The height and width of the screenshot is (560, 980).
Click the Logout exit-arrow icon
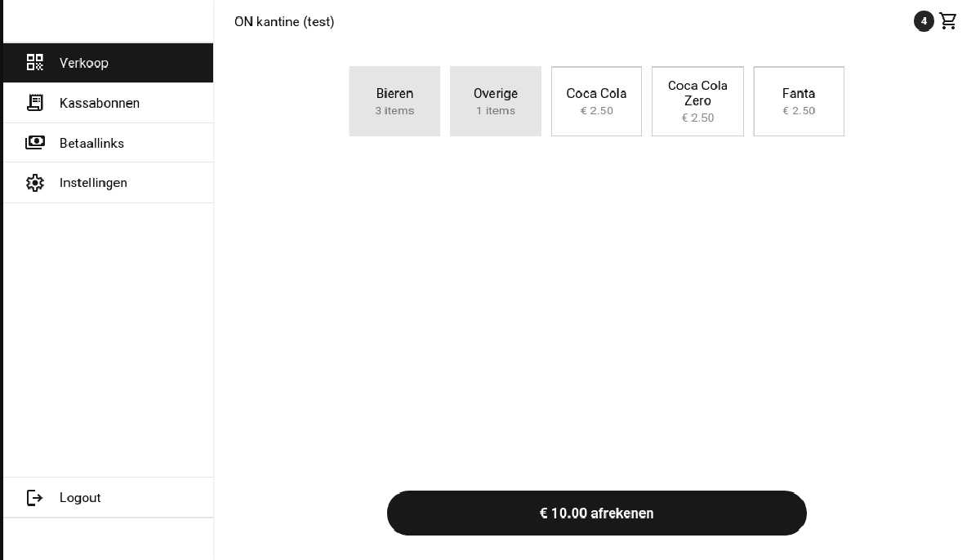pos(34,498)
